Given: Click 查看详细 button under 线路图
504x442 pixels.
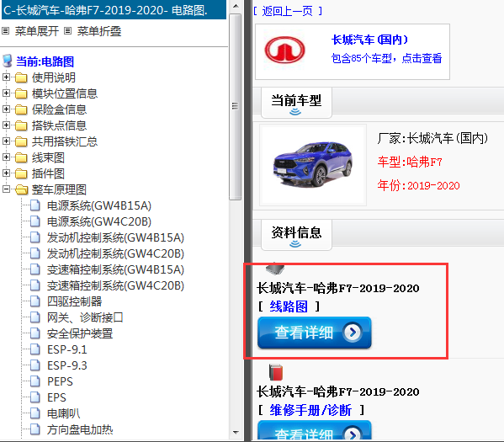Looking at the screenshot, I should [x=315, y=333].
